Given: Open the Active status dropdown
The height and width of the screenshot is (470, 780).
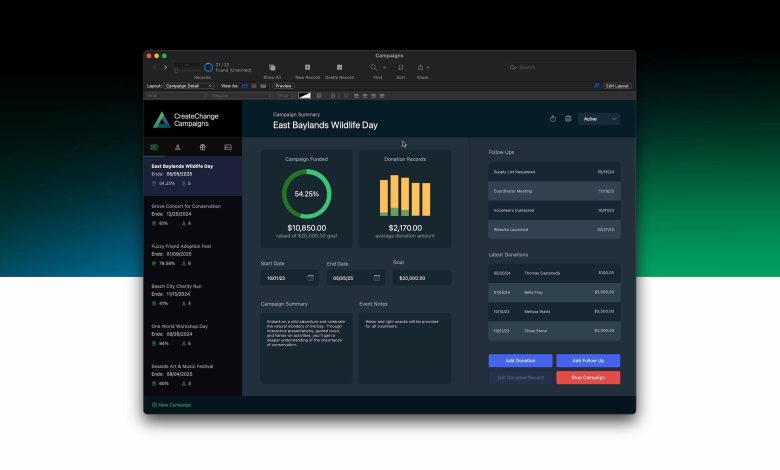Looking at the screenshot, I should pyautogui.click(x=599, y=119).
